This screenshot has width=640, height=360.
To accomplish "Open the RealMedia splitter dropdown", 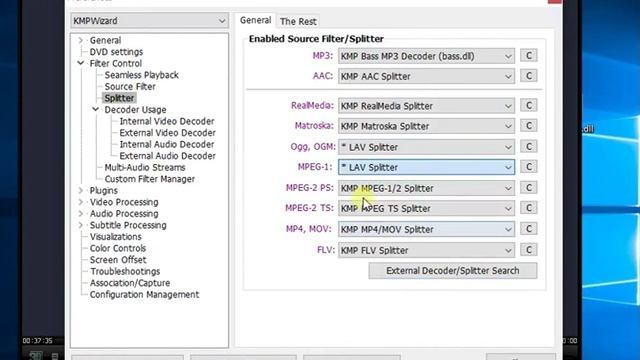I will pos(426,106).
